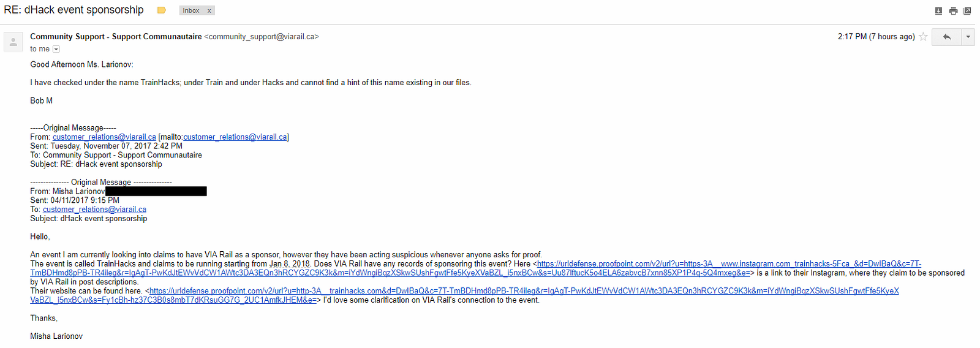The height and width of the screenshot is (348, 980).
Task: Click the customer_relations@viarail.ca link after 'From:'
Action: click(x=104, y=137)
